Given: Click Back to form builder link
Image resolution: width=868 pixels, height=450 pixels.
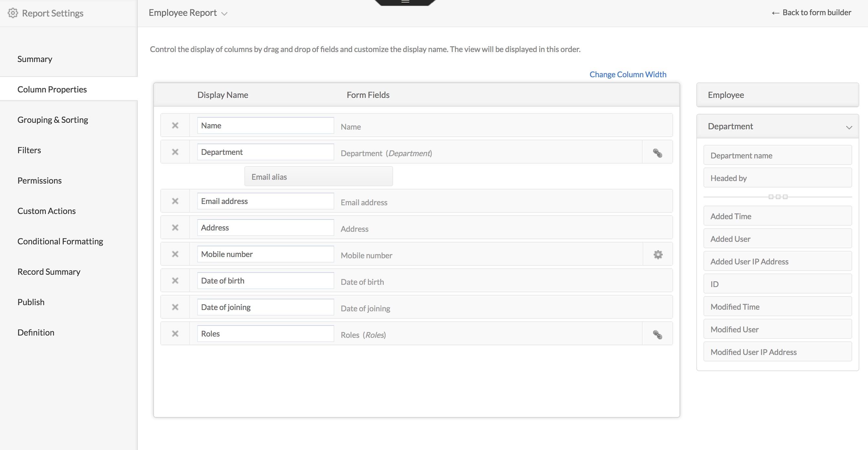Looking at the screenshot, I should coord(817,13).
